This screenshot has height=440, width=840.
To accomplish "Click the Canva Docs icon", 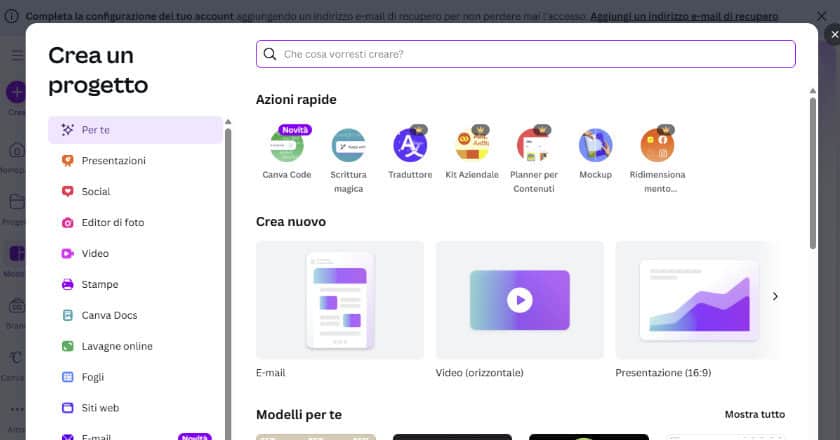I will (x=68, y=315).
